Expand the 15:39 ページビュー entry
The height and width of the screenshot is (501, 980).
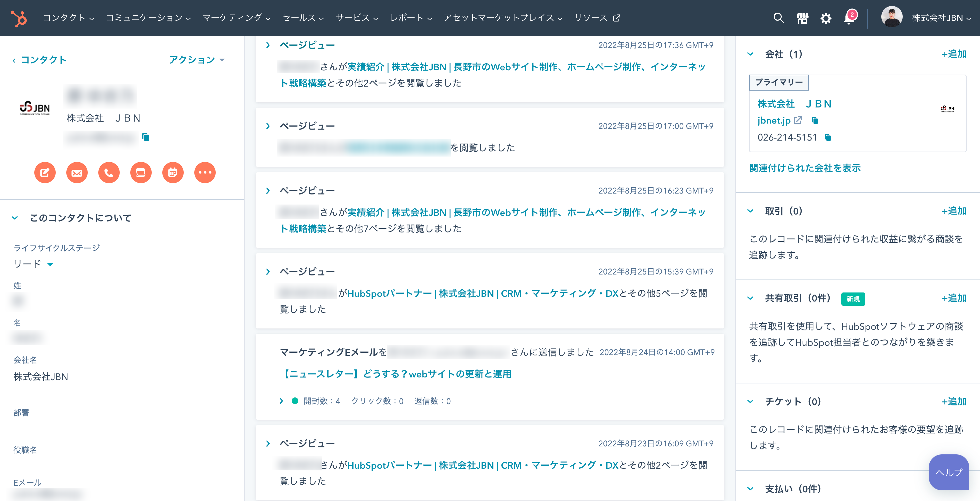[x=268, y=272]
